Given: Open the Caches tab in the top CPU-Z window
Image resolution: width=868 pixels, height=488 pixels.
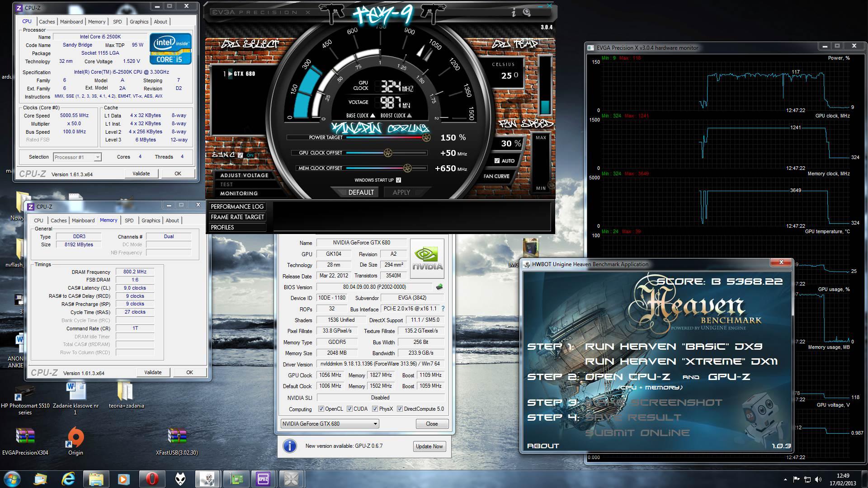Looking at the screenshot, I should [x=47, y=22].
